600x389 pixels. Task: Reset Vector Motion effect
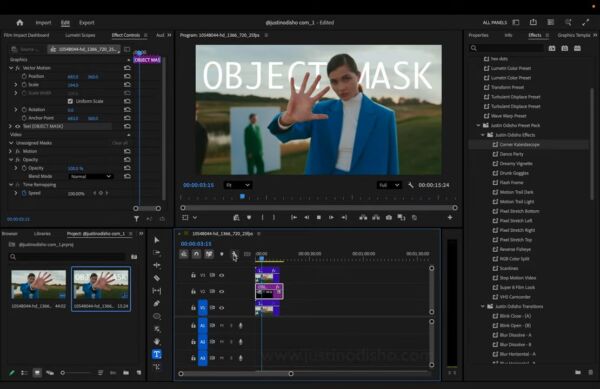127,68
